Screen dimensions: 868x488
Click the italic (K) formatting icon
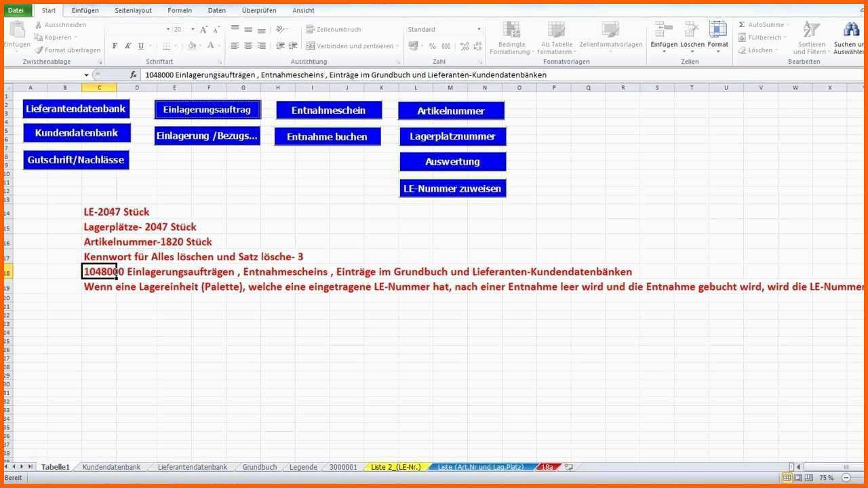coord(127,46)
